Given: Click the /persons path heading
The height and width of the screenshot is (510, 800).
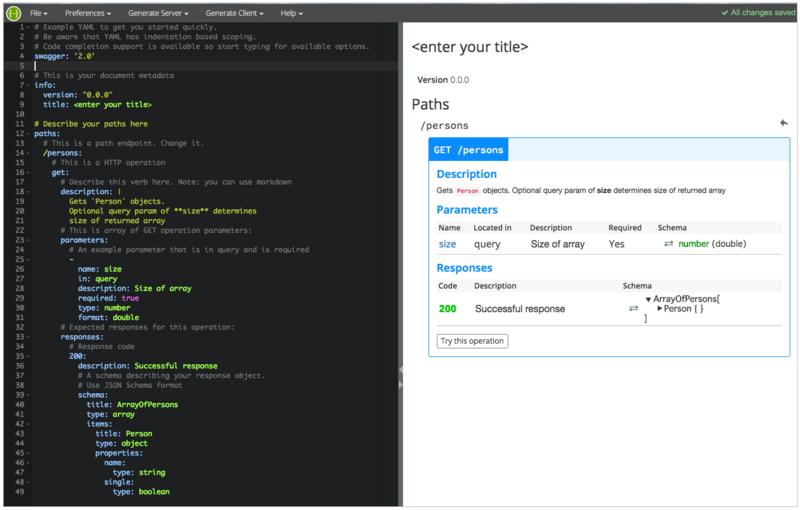Looking at the screenshot, I should coord(444,125).
